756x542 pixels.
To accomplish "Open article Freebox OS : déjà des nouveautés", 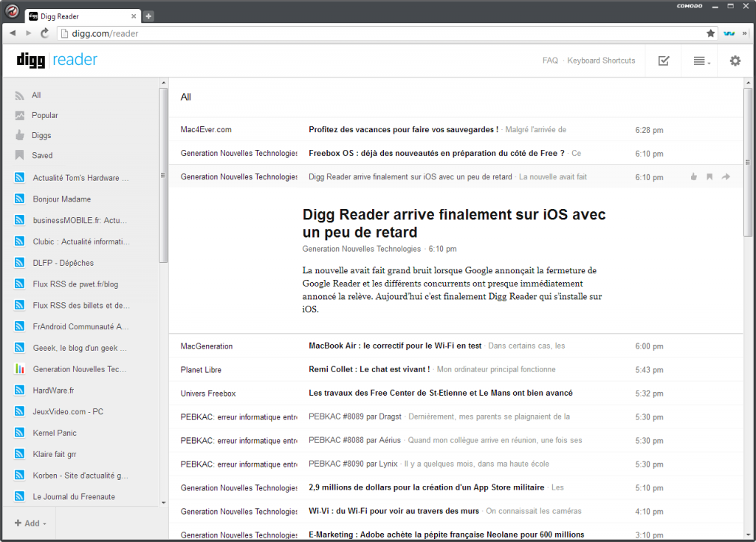I will [x=436, y=154].
